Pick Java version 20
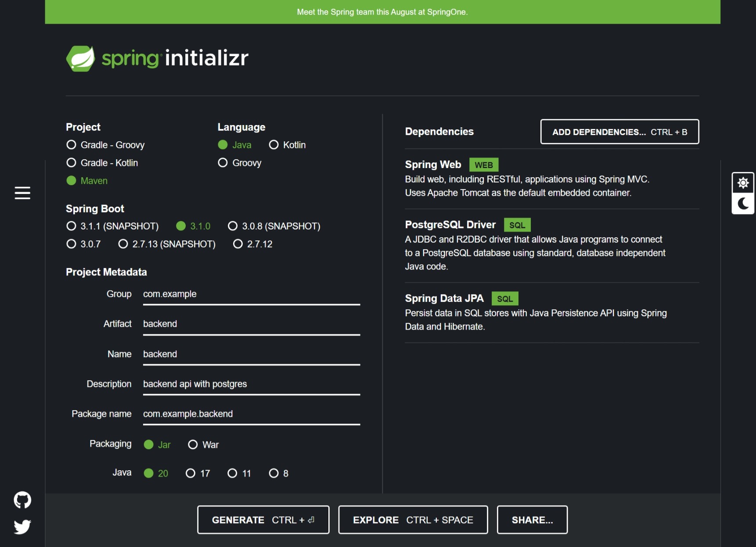 pos(156,473)
